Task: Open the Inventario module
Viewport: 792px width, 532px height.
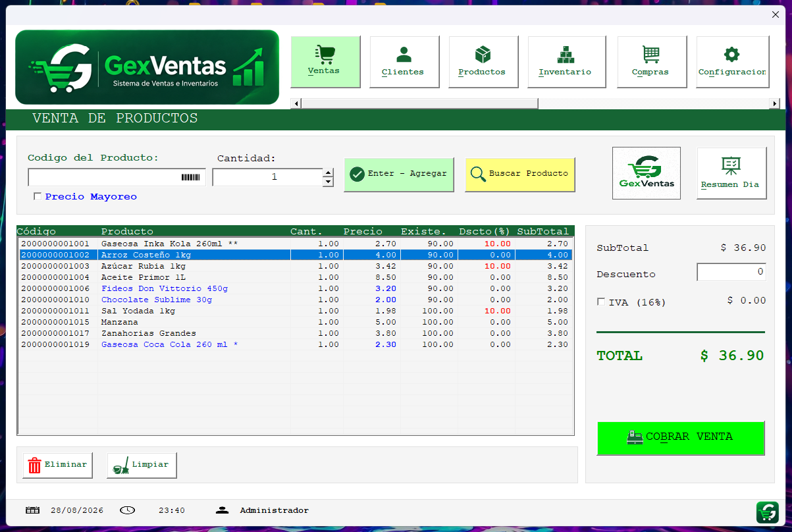Action: coord(566,61)
